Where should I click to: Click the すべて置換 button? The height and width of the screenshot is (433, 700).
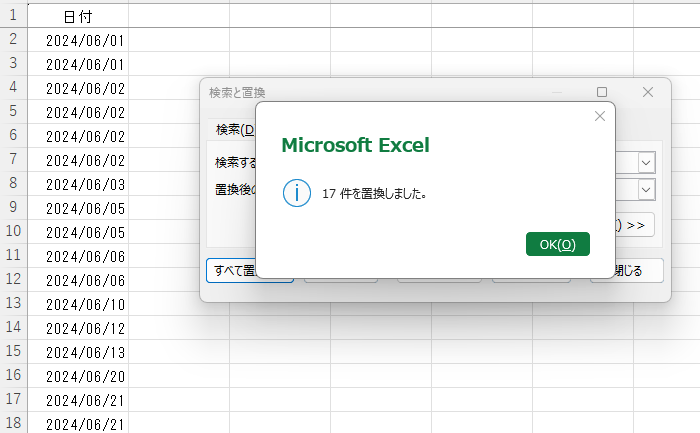pyautogui.click(x=231, y=271)
